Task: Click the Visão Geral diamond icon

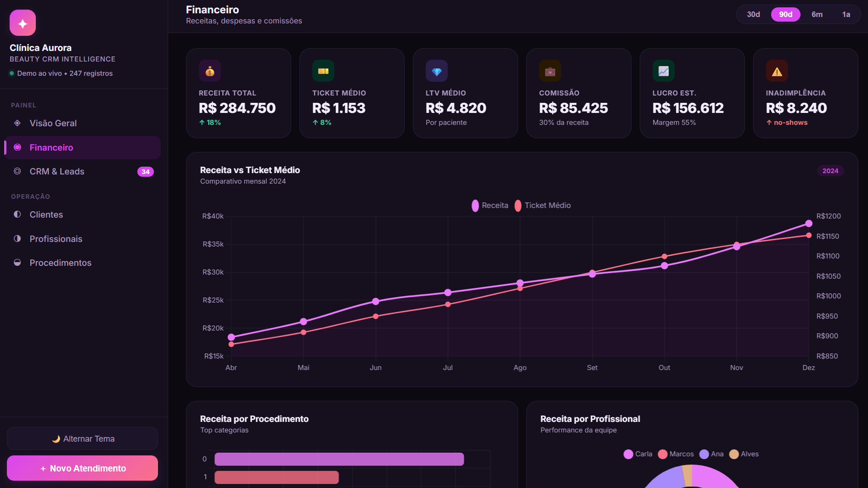Action: click(17, 123)
